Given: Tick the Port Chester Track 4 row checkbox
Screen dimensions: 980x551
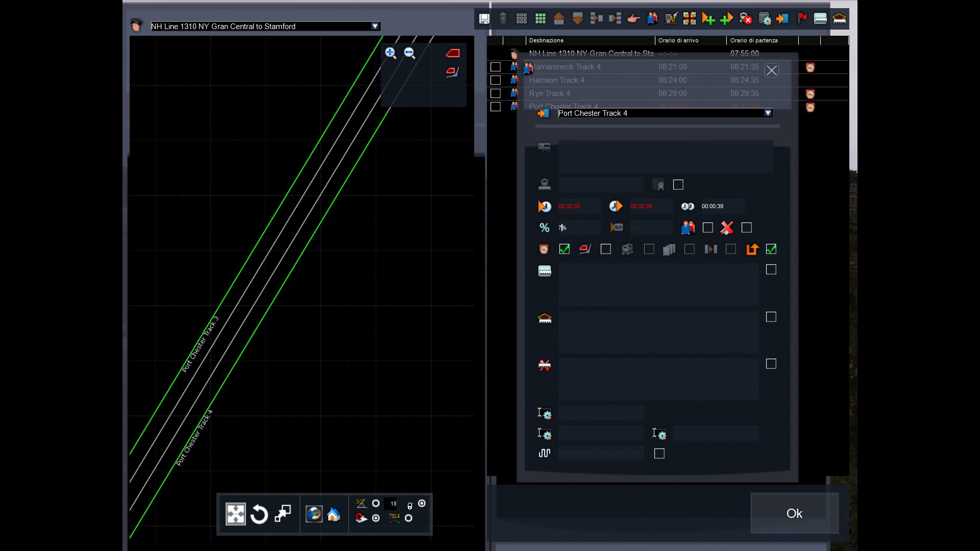Looking at the screenshot, I should (495, 107).
